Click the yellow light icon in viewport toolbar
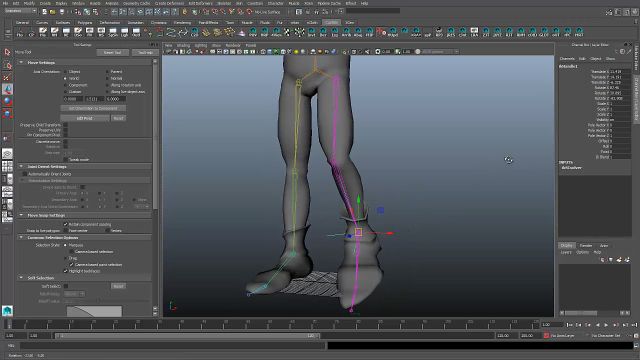This screenshot has height=360, width=640. pos(296,52)
